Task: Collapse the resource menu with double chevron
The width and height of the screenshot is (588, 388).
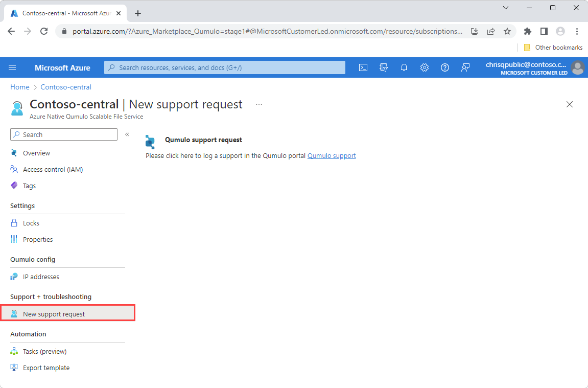Action: pos(127,134)
